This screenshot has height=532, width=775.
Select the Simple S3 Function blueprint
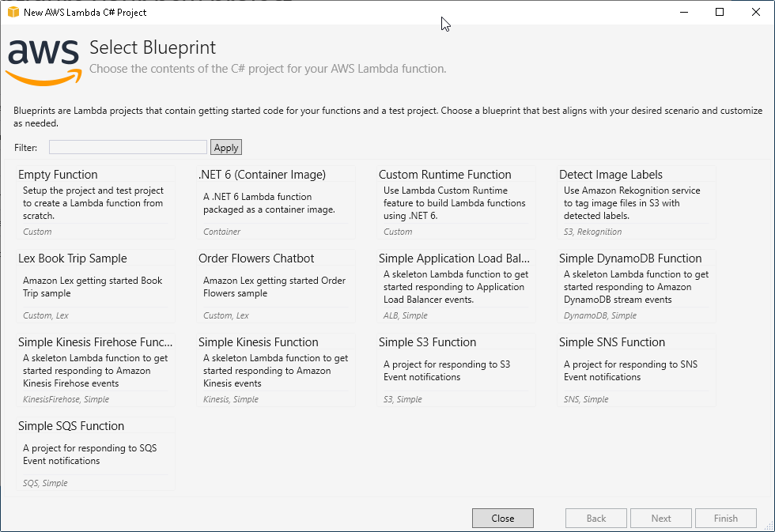click(x=456, y=370)
